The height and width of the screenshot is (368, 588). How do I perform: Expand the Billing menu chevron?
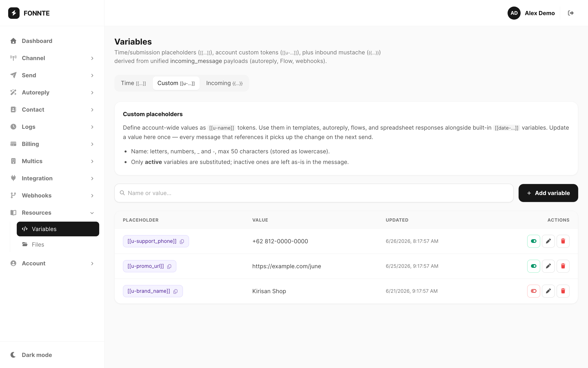[92, 144]
